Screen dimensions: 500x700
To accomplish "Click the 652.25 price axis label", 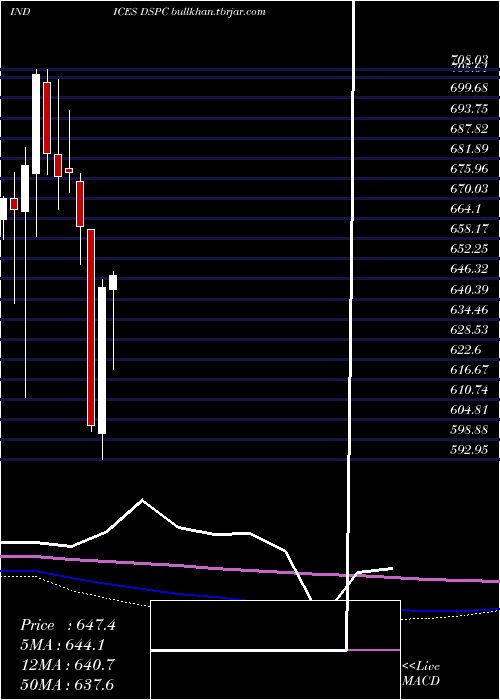I will tap(469, 249).
